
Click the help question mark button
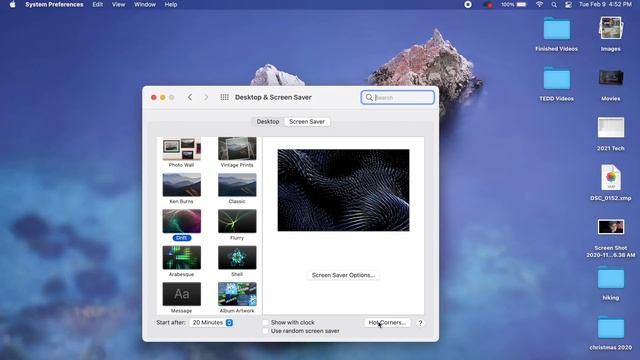420,323
